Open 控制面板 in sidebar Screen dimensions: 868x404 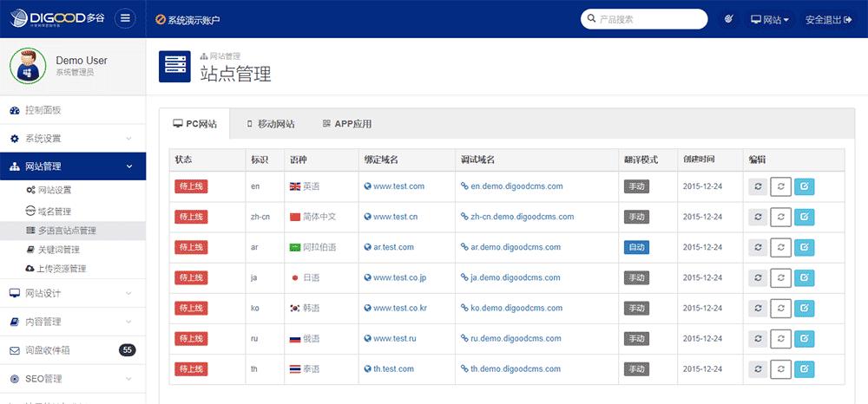(x=73, y=110)
